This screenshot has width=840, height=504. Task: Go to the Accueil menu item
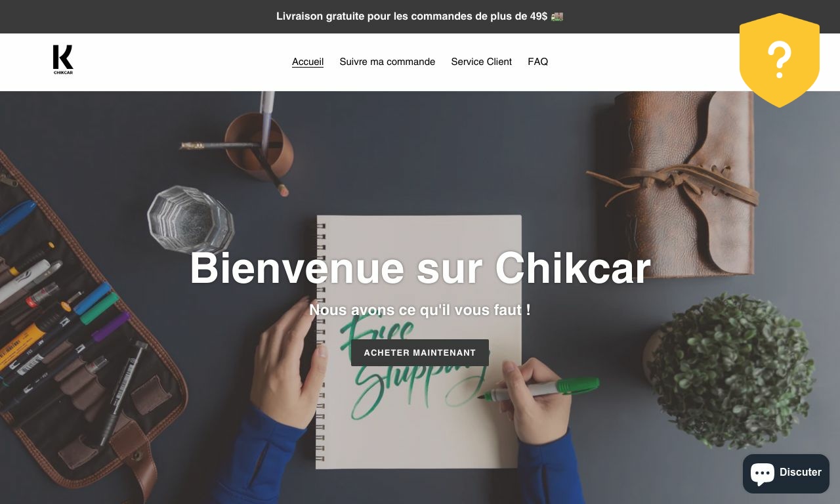pos(308,62)
